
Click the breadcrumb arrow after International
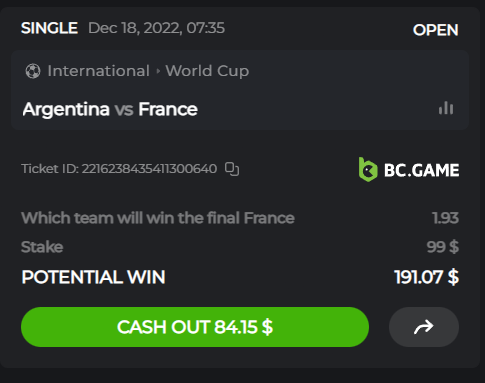pyautogui.click(x=158, y=71)
